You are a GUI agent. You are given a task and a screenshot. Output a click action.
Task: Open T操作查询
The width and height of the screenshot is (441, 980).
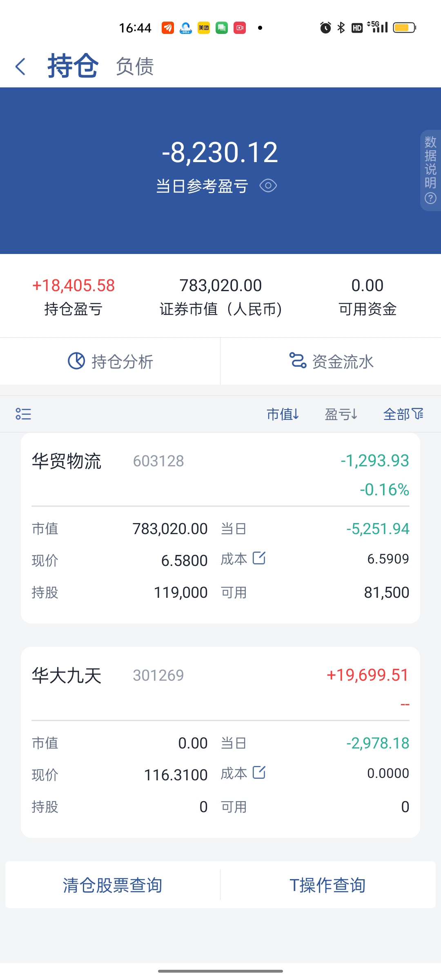point(327,885)
